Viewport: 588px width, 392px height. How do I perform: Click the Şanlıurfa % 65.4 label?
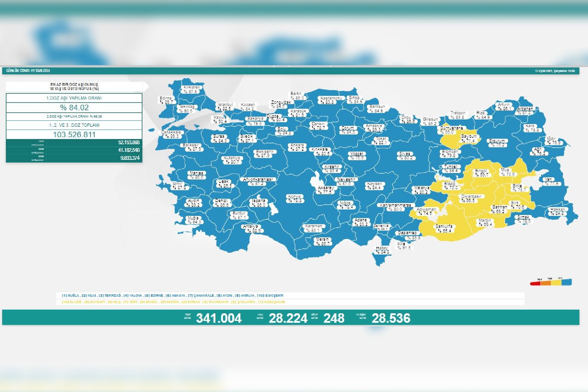(x=444, y=228)
